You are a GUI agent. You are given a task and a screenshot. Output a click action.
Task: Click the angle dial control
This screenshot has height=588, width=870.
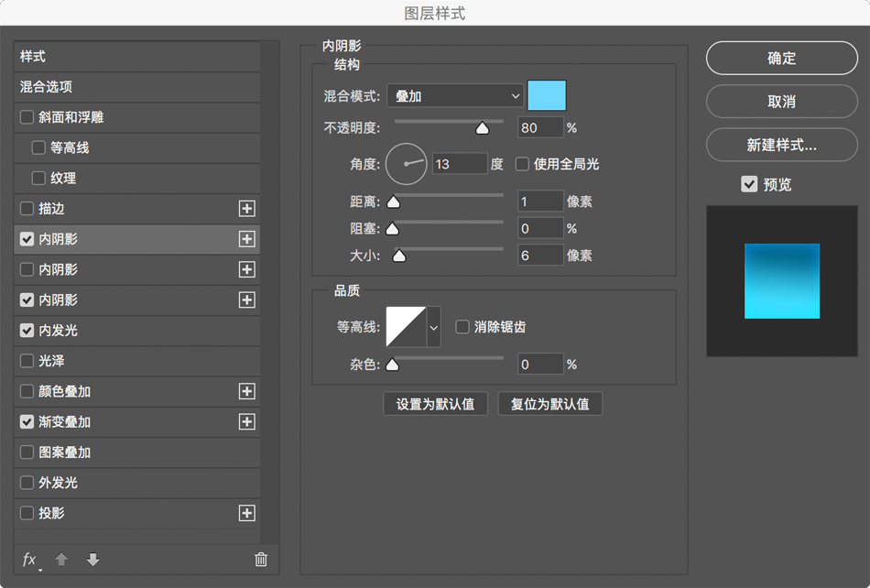coord(406,164)
